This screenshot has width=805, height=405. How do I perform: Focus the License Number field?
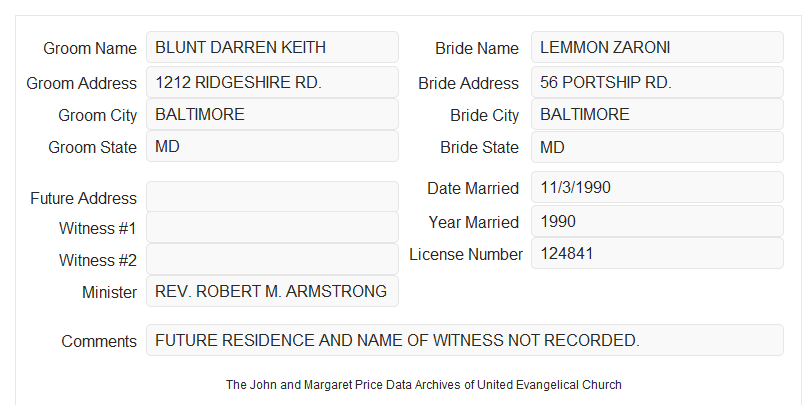coord(657,253)
